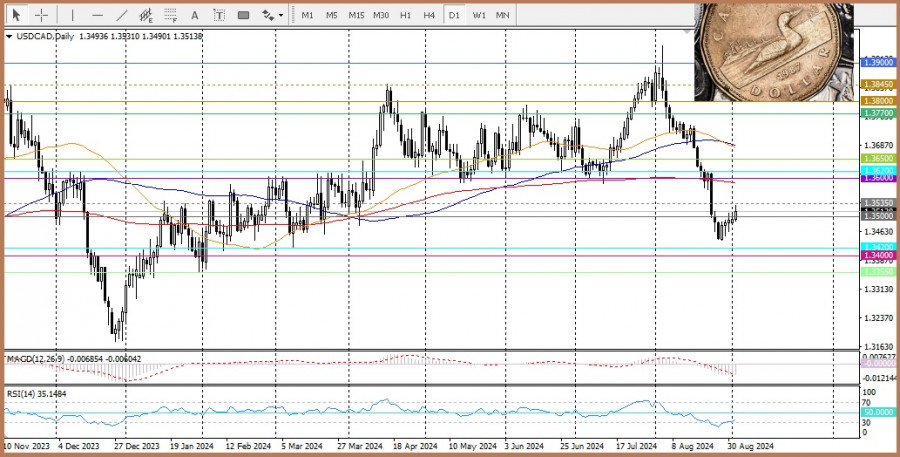Click the equidistant channel tool

pos(147,15)
